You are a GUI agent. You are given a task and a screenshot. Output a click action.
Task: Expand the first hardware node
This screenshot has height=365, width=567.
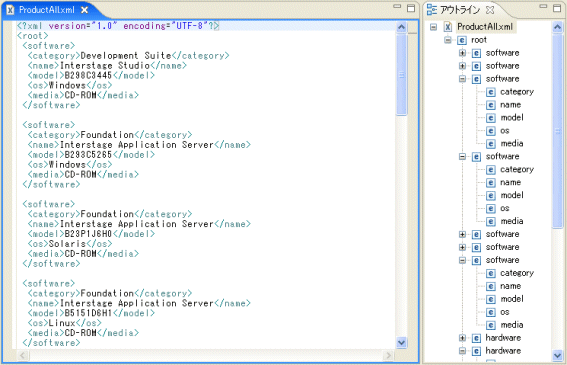462,338
